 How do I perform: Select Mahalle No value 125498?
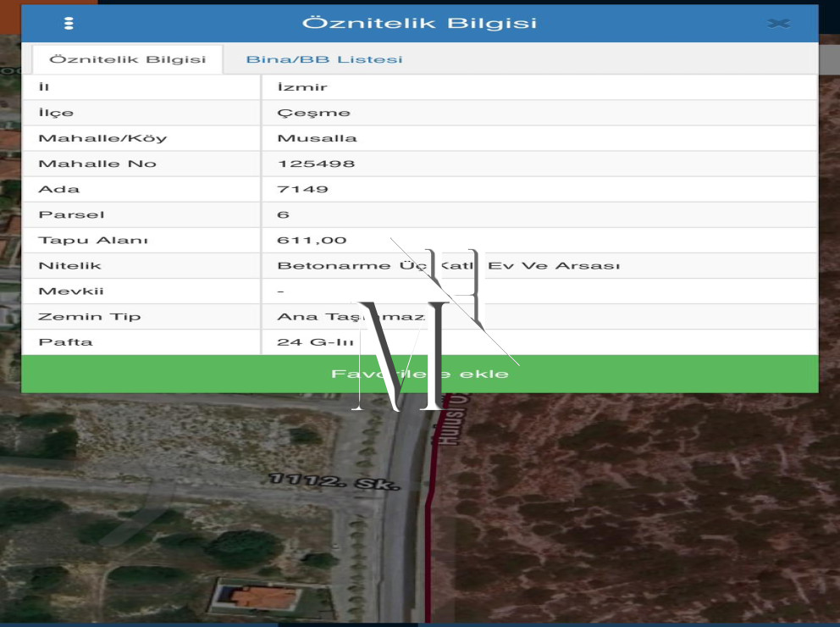tap(316, 164)
